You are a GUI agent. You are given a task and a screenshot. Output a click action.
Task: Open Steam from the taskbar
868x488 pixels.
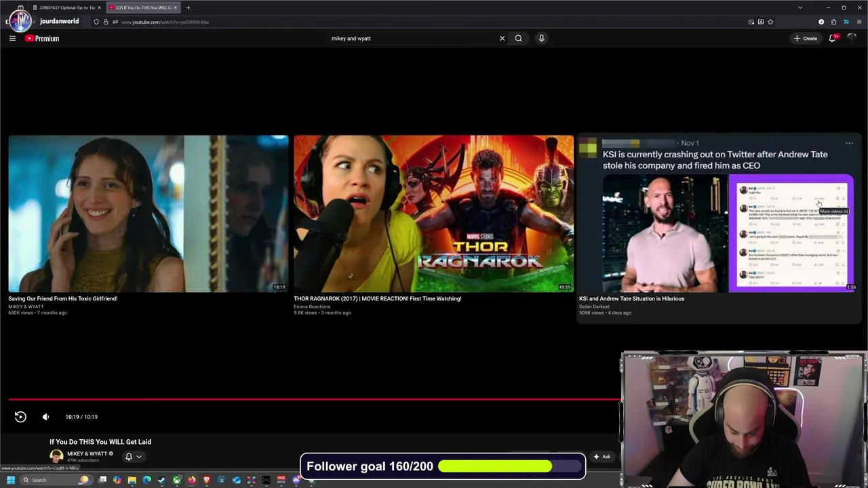click(x=161, y=480)
